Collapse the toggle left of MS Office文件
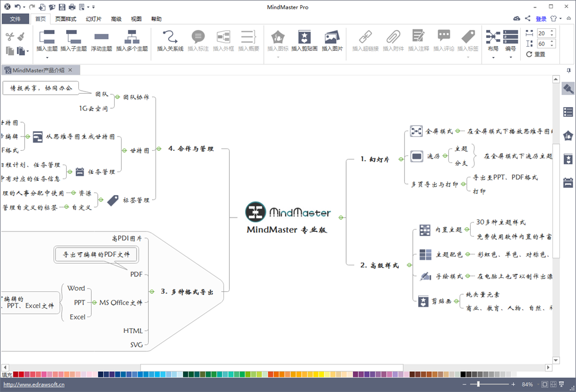 point(94,302)
